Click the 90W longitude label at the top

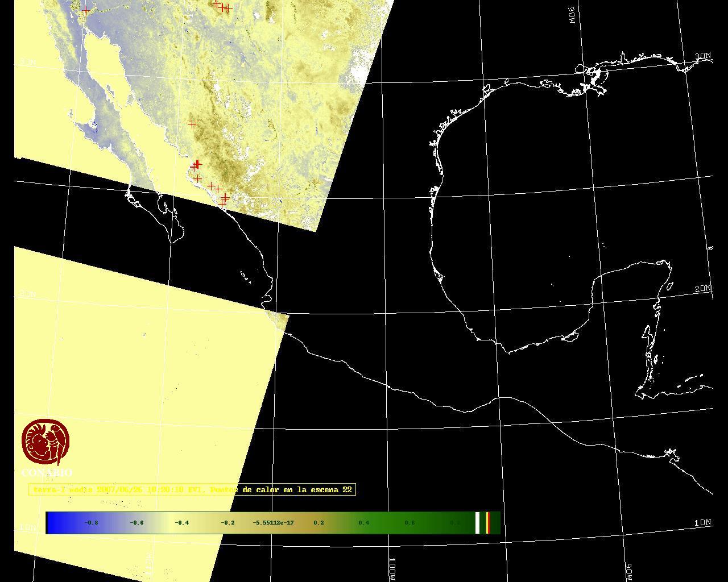572,15
